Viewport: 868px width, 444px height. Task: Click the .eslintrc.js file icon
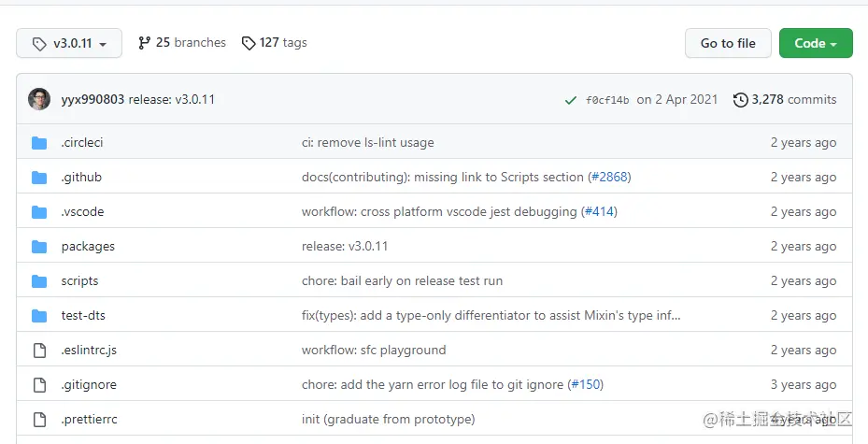(39, 351)
